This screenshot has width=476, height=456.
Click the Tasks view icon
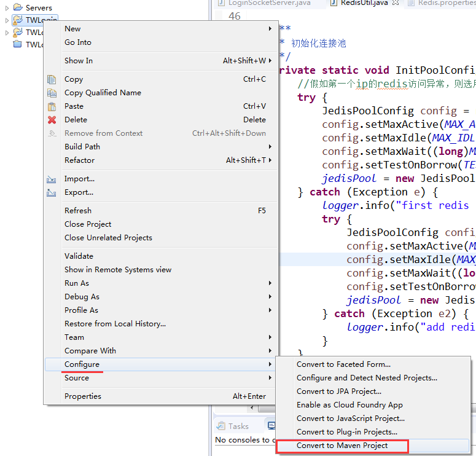click(x=221, y=426)
